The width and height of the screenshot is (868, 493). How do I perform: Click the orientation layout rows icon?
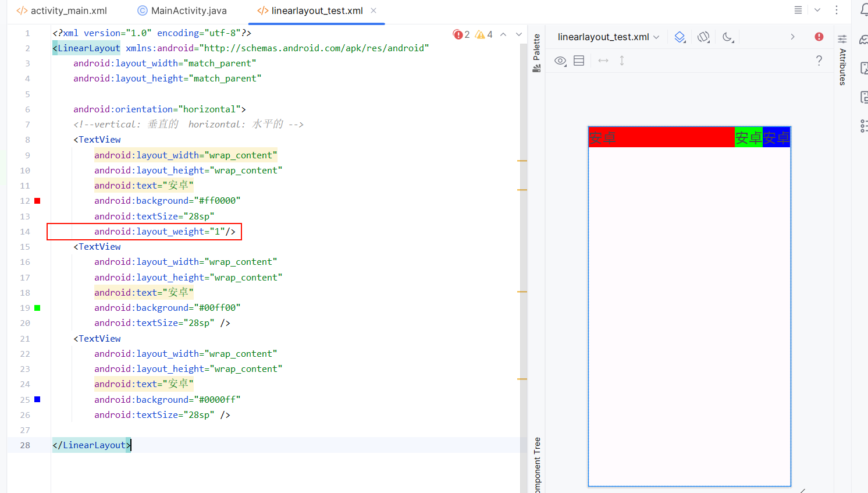click(579, 61)
